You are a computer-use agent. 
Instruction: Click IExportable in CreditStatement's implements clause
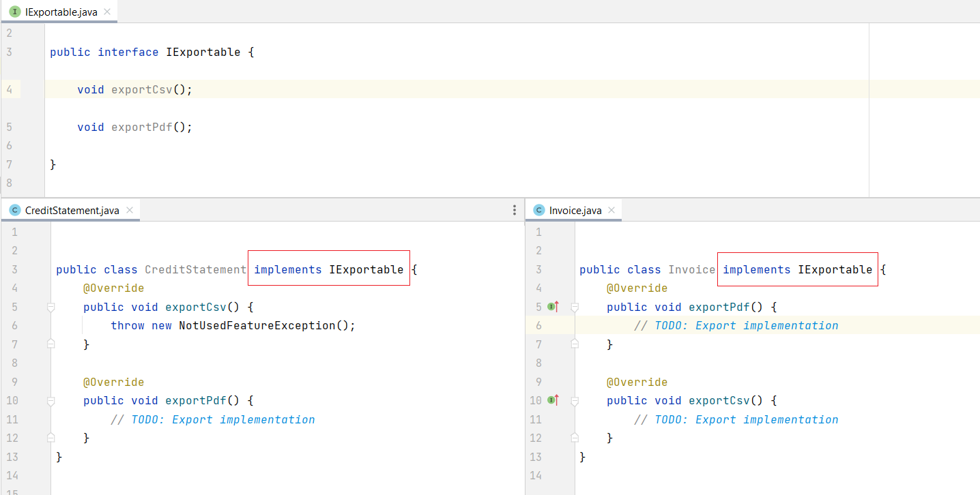[x=366, y=269]
